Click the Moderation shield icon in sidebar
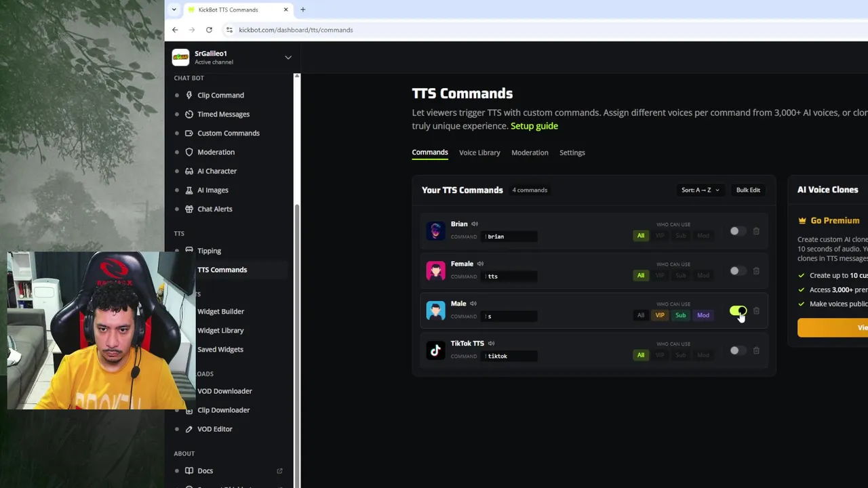This screenshot has width=868, height=488. click(x=189, y=152)
